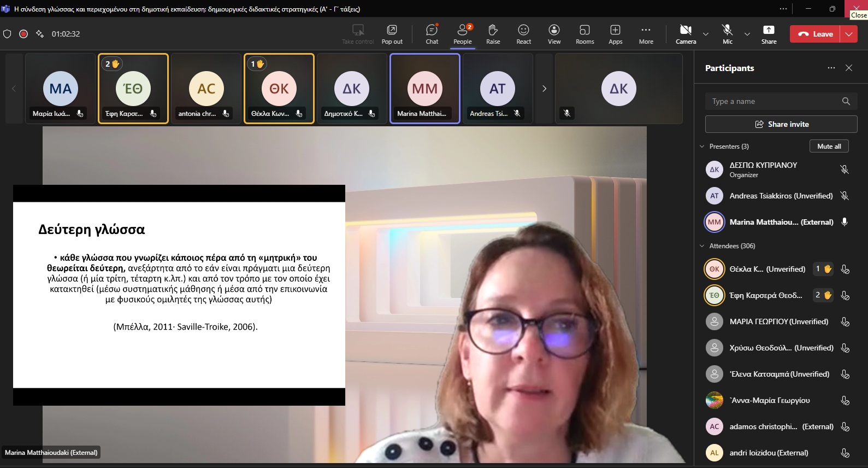Viewport: 868px width, 468px height.
Task: Expand the Leave button dropdown
Action: point(848,34)
